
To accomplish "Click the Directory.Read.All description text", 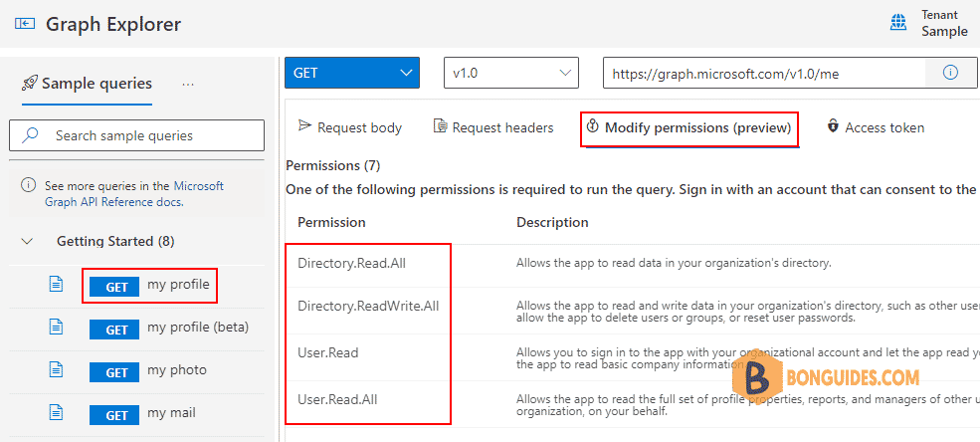I will (x=674, y=263).
